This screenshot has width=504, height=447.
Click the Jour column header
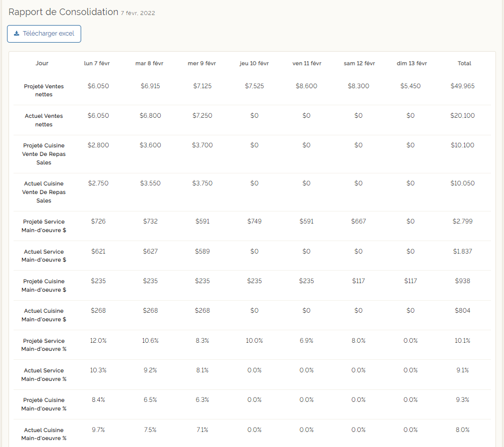42,63
